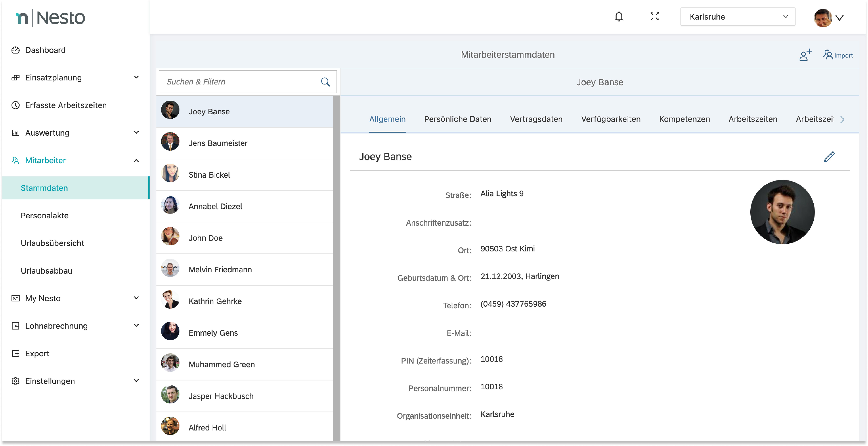This screenshot has height=446, width=868.
Task: Click the search magnifier icon
Action: coord(325,82)
